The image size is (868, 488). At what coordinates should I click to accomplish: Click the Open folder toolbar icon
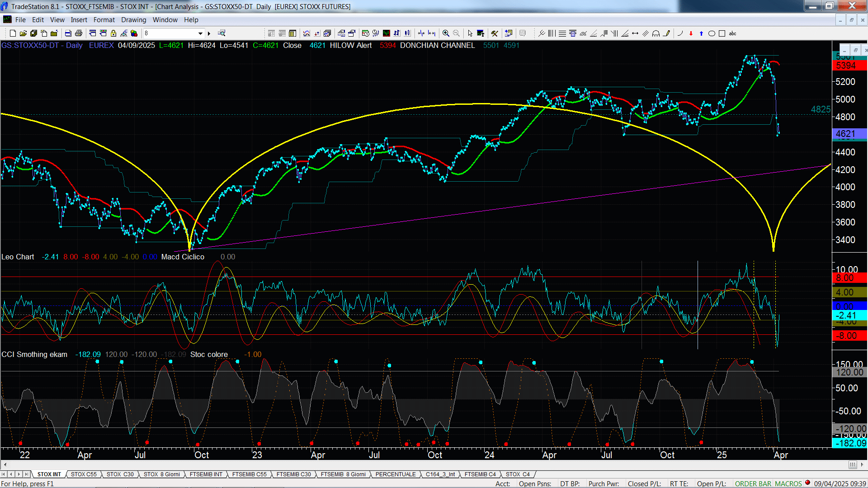click(x=23, y=33)
